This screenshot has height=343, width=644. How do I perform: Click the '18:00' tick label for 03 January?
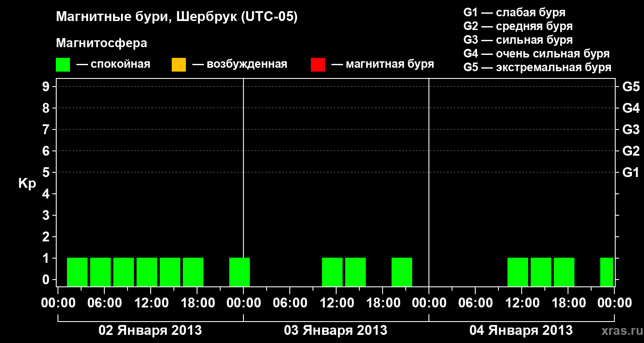pos(383,303)
